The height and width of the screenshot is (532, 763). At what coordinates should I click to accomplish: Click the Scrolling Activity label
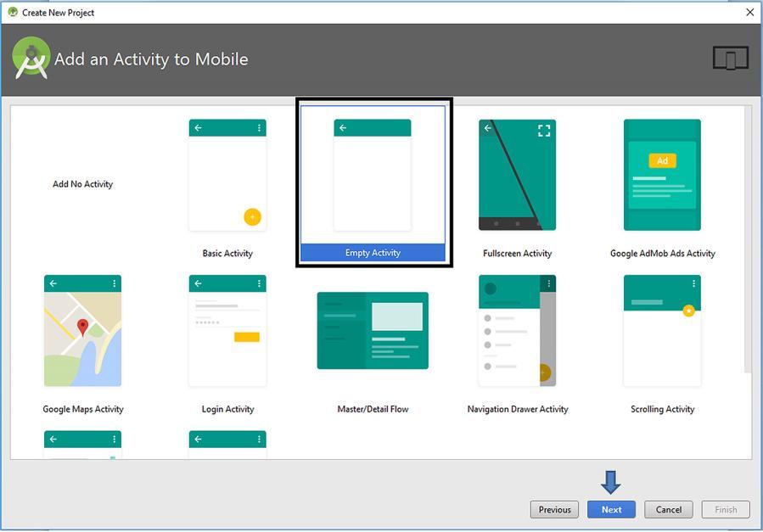click(x=662, y=409)
